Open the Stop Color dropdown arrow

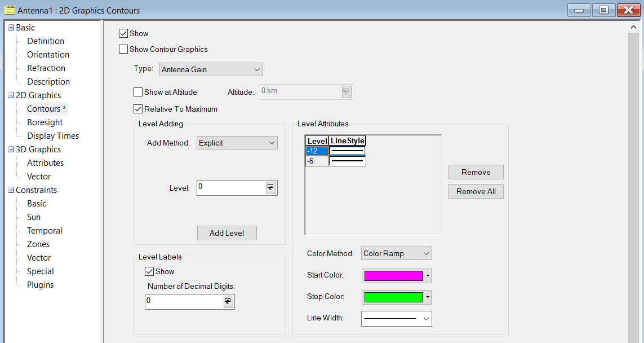point(428,297)
